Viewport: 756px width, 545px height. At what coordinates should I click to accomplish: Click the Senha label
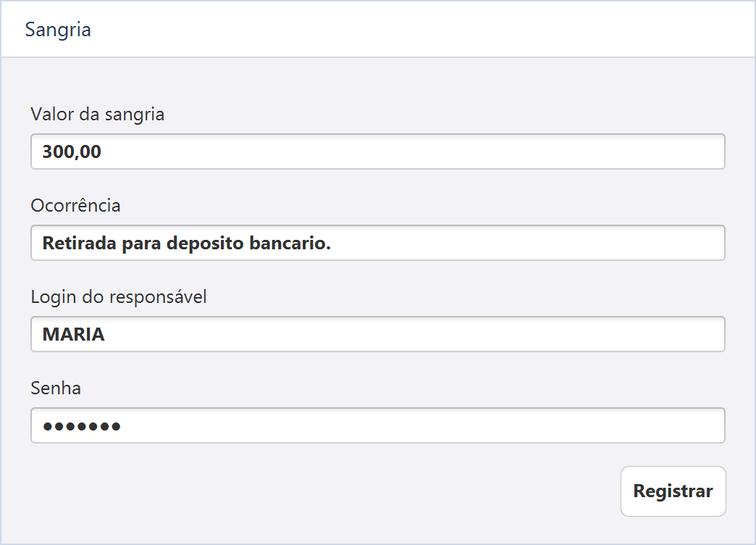click(x=56, y=388)
